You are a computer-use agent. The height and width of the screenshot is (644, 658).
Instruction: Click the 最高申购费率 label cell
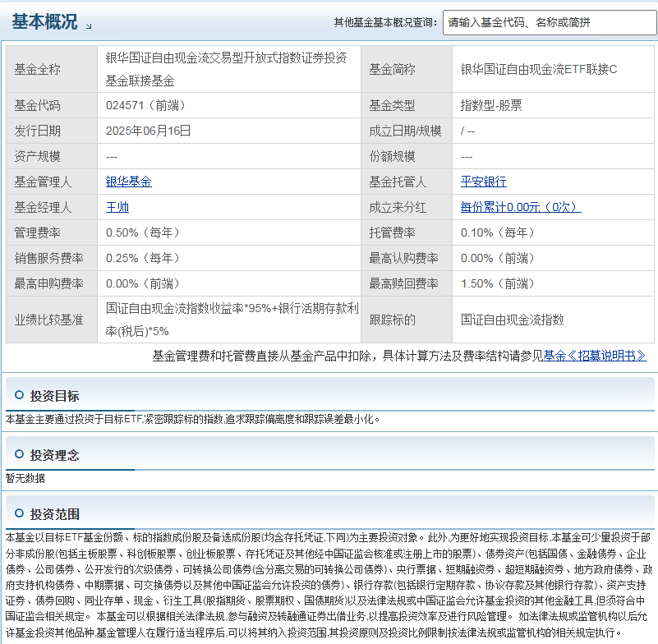(52, 284)
